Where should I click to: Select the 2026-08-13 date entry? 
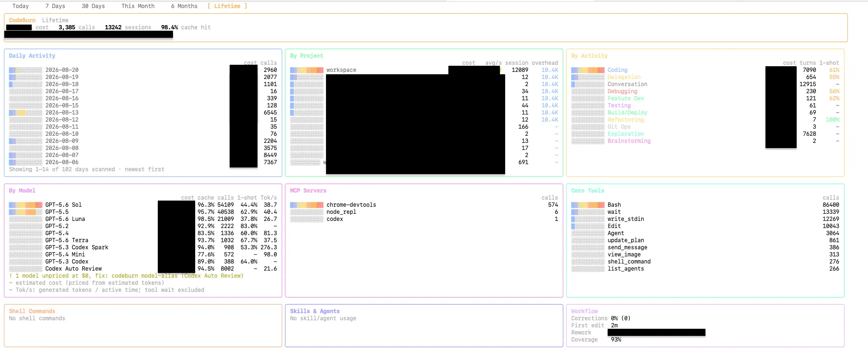(62, 113)
